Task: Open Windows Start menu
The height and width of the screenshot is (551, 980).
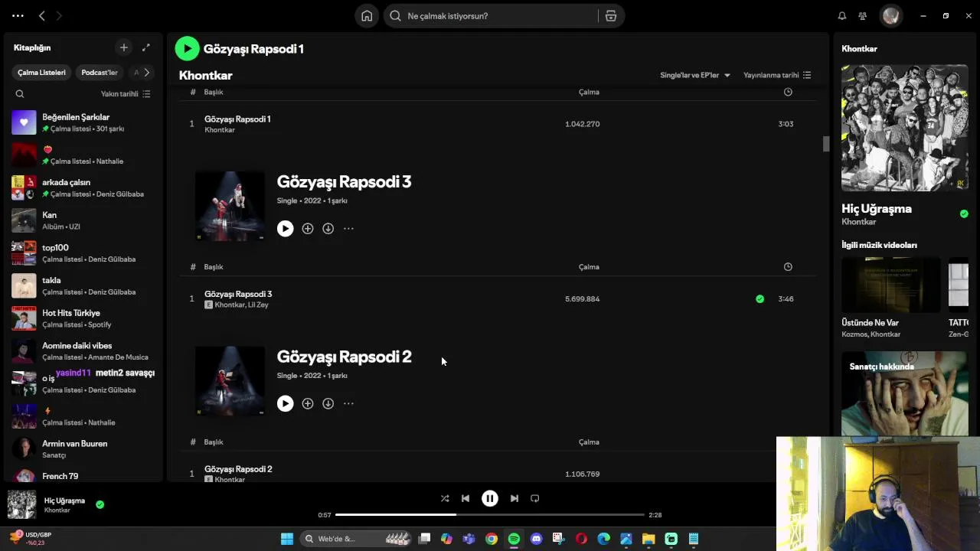Action: 287,539
